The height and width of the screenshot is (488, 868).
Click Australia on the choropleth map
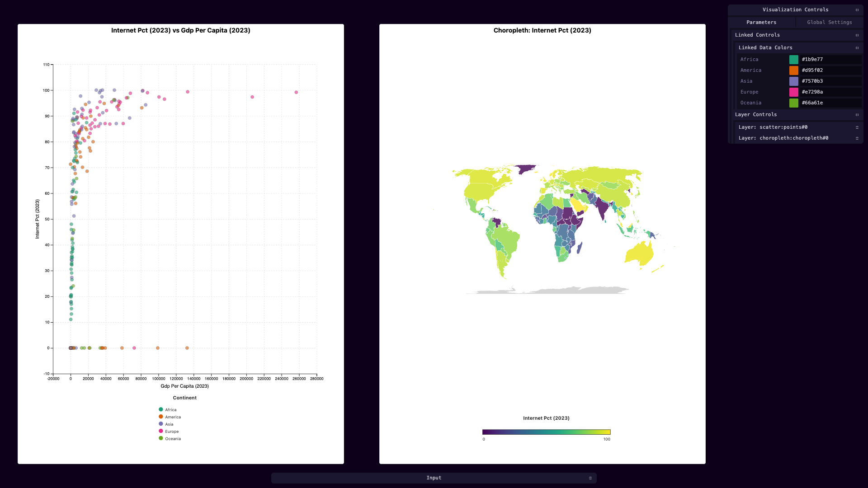coord(640,254)
